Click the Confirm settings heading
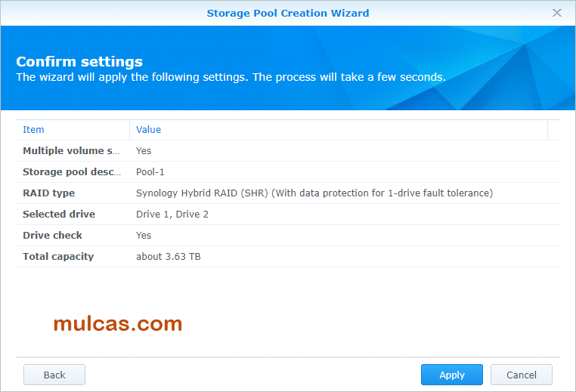 pos(79,62)
